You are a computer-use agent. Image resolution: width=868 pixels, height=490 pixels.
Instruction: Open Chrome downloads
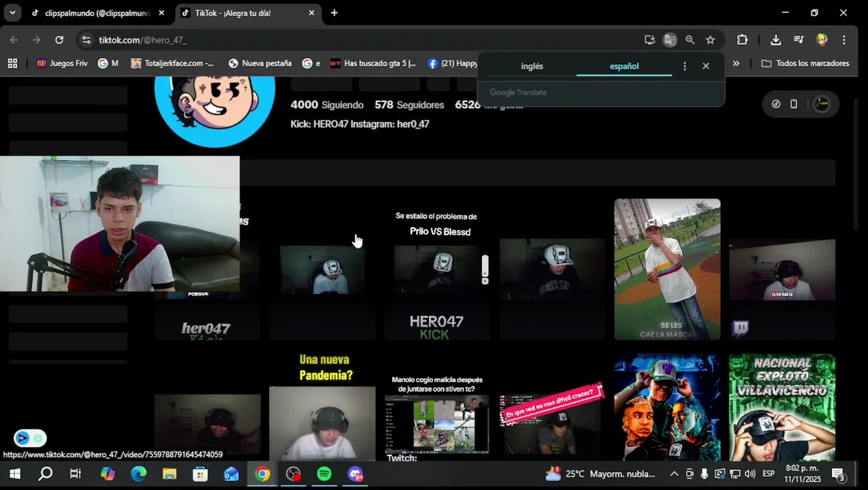point(775,40)
